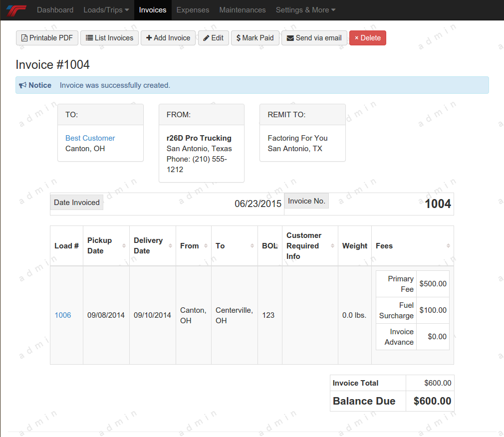
Task: Expand the Settings & More menu
Action: point(305,10)
